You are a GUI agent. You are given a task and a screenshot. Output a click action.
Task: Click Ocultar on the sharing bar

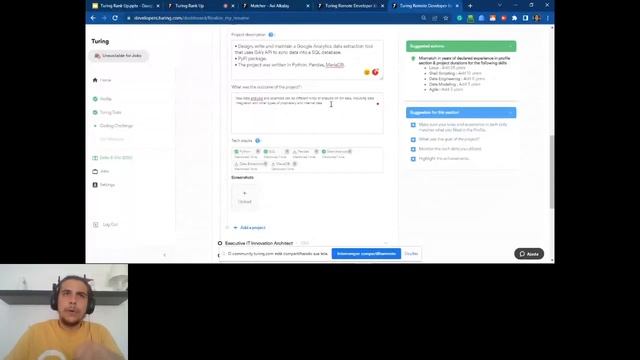coord(411,253)
